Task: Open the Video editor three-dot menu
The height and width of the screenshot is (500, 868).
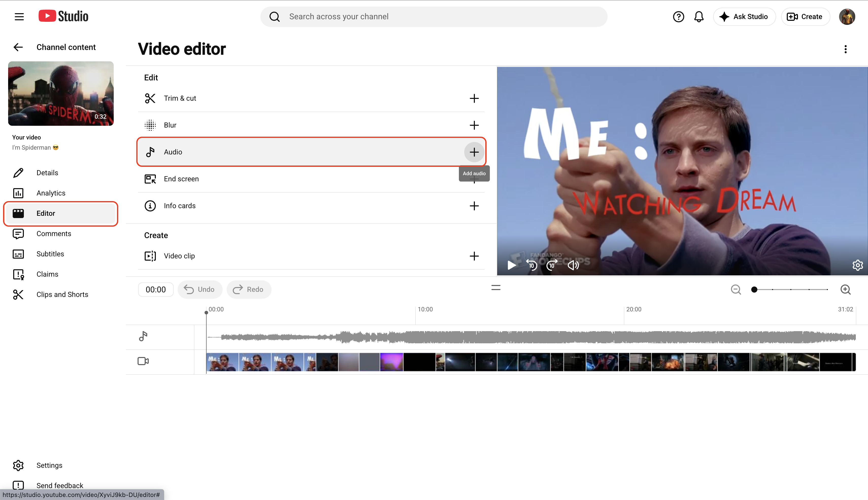Action: coord(845,49)
